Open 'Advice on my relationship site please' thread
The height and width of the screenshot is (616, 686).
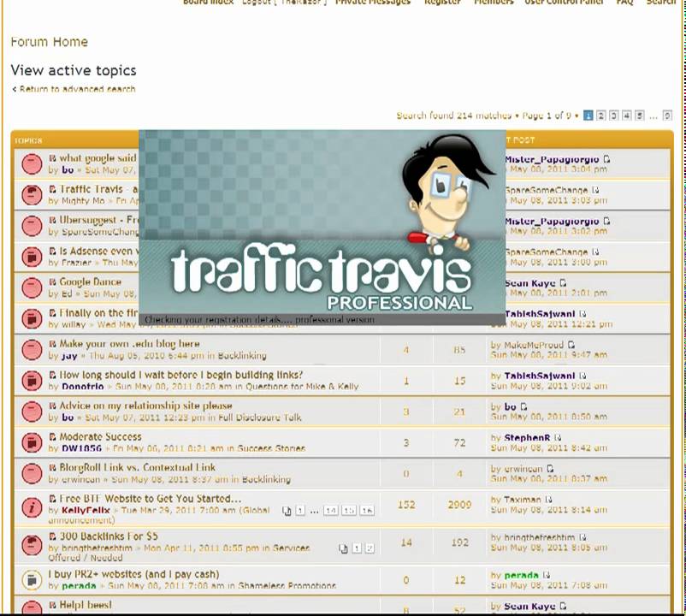click(x=145, y=406)
